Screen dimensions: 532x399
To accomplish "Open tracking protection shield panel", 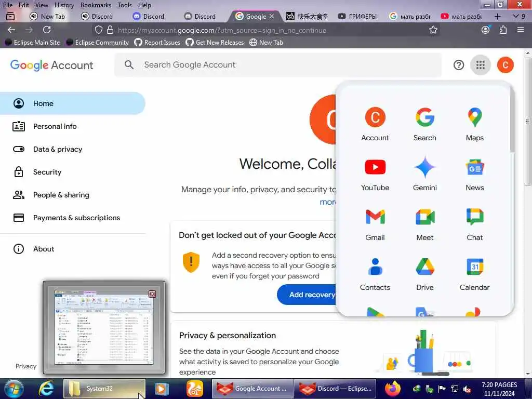I will (x=98, y=30).
